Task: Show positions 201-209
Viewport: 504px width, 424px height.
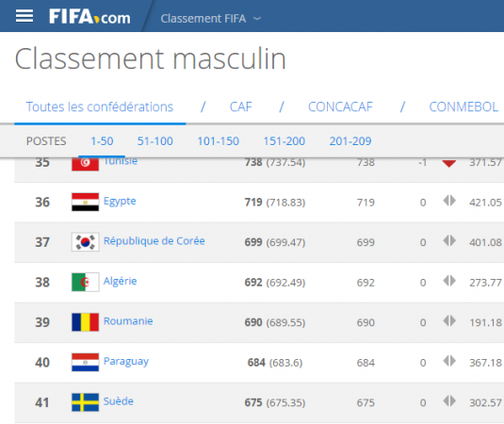Action: 350,141
